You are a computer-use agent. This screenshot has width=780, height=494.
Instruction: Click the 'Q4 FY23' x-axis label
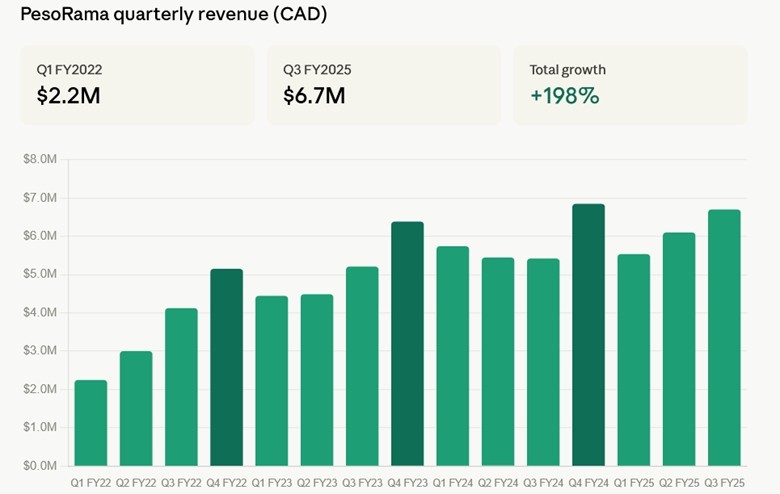[407, 483]
